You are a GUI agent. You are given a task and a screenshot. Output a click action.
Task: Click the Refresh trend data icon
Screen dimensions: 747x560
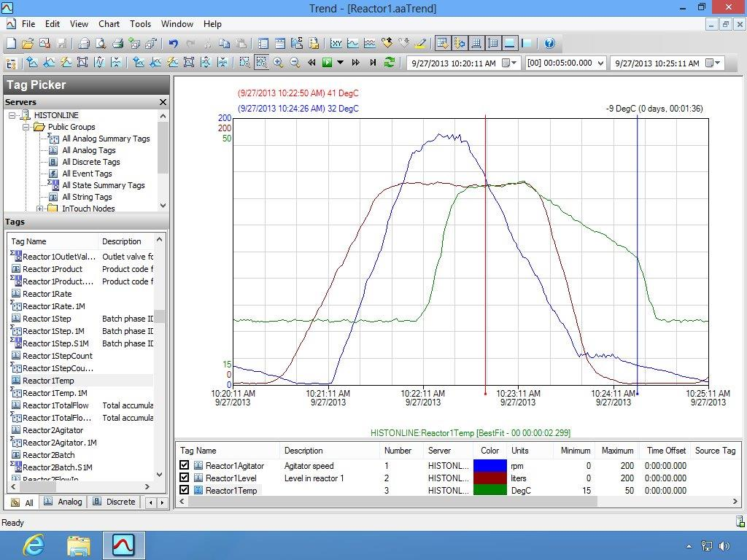(388, 63)
